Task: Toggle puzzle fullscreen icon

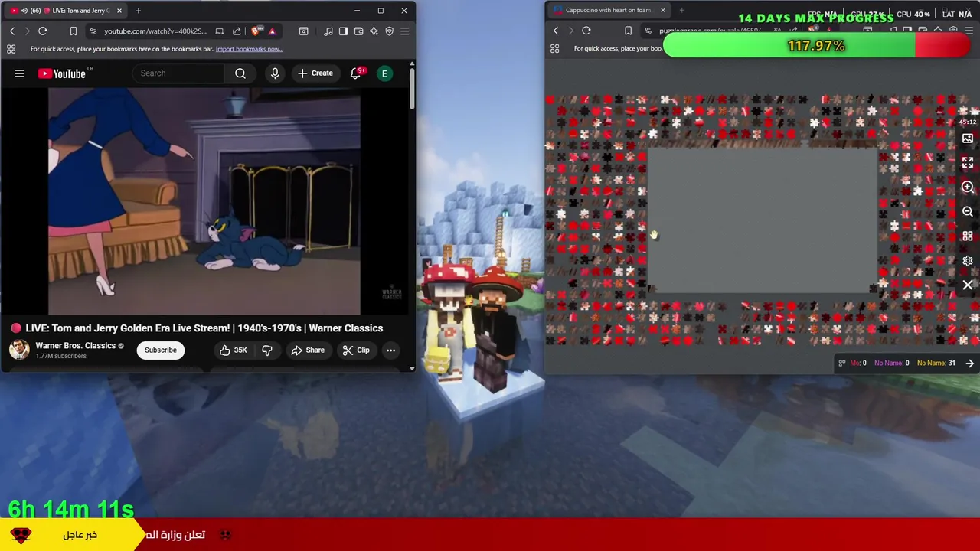Action: pyautogui.click(x=968, y=163)
